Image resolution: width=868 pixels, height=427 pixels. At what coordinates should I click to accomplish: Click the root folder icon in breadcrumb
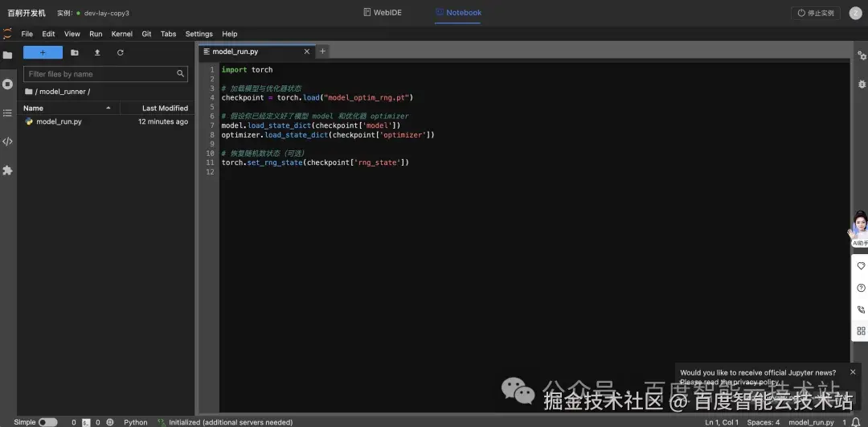28,92
